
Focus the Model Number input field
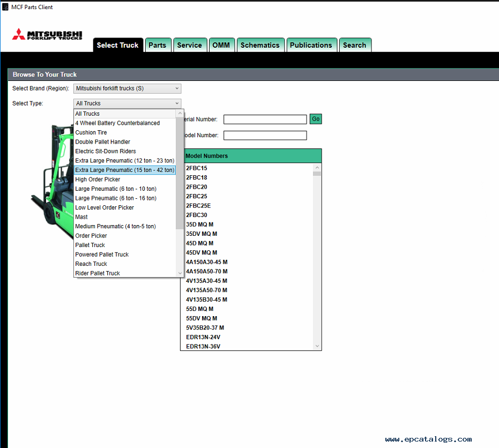(265, 136)
